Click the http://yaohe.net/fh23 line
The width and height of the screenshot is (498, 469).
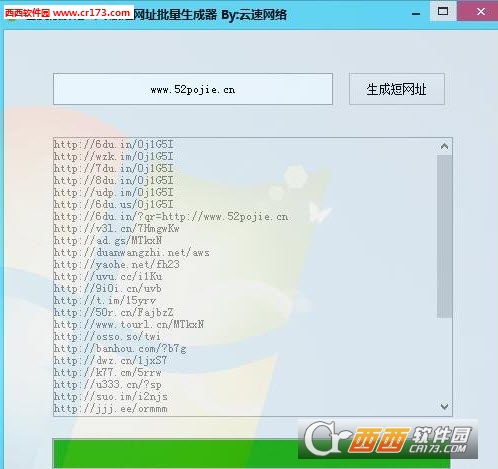pyautogui.click(x=117, y=264)
